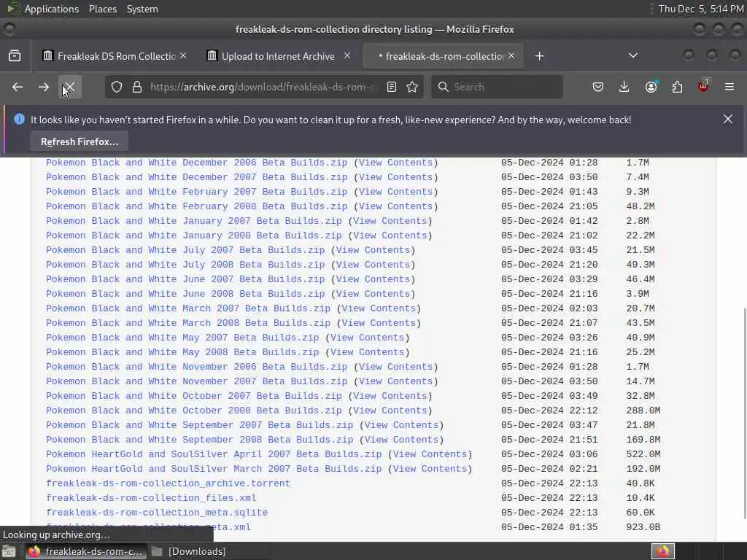Open Pocket save icon in toolbar
Screen dimensions: 747x560
point(598,87)
